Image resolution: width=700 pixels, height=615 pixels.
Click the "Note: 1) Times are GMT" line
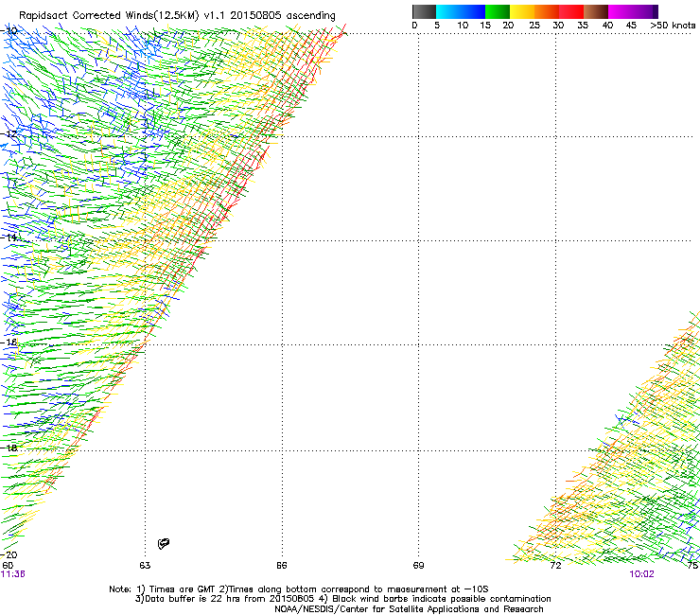click(299, 589)
